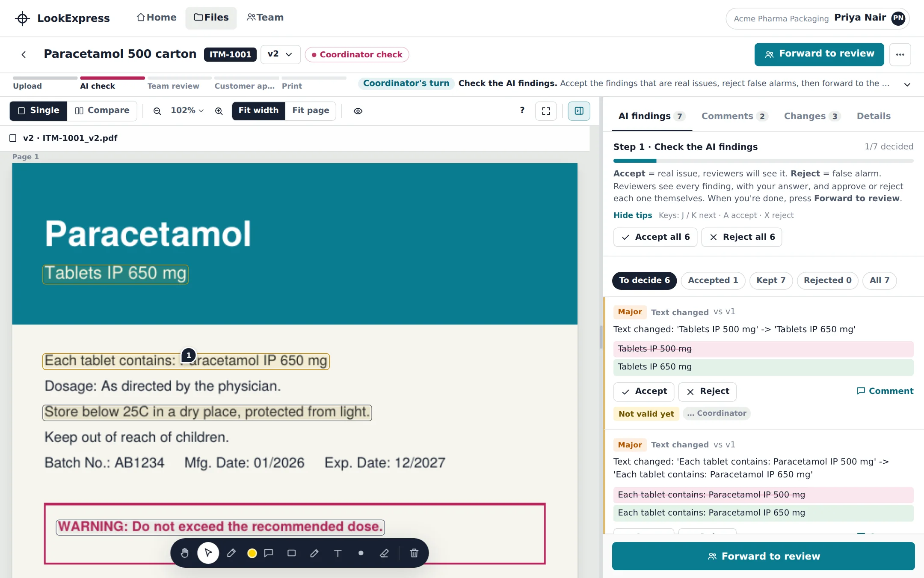Click the zoom in magnifier
The width and height of the screenshot is (924, 578).
pyautogui.click(x=219, y=111)
